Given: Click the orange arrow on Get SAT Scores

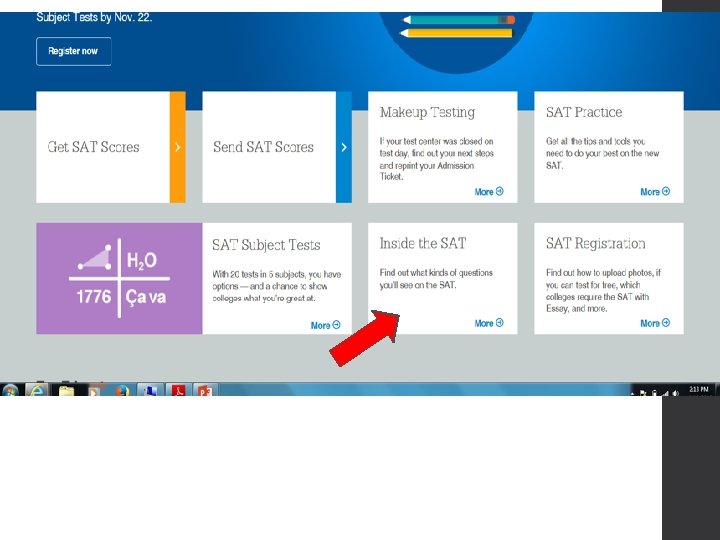Looking at the screenshot, I should click(x=178, y=147).
